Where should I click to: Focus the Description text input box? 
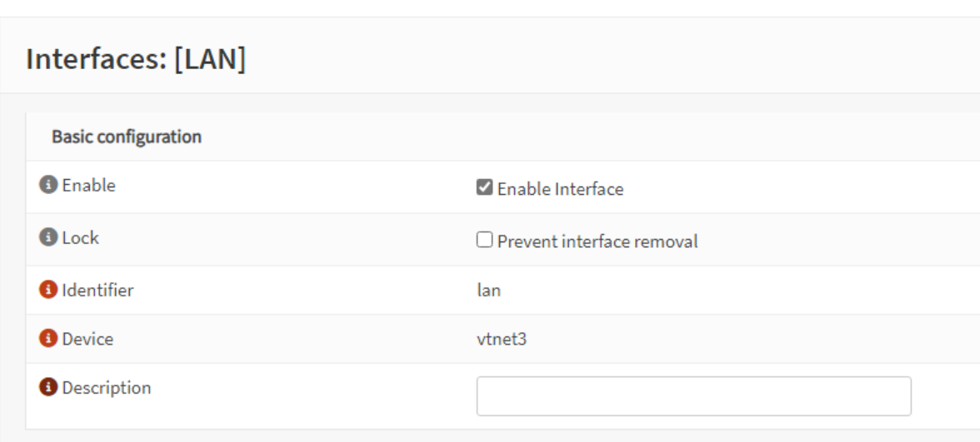693,396
